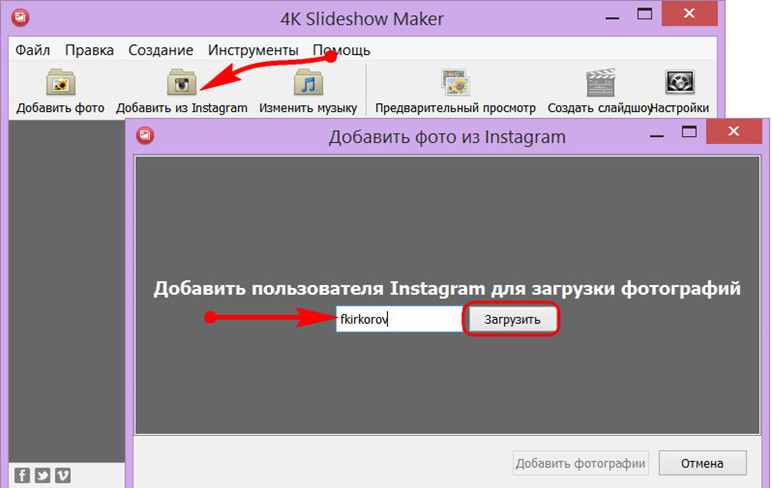Close the Добавить фото из Instagram dialog
Viewport: 772px width, 488px height.
[x=734, y=131]
